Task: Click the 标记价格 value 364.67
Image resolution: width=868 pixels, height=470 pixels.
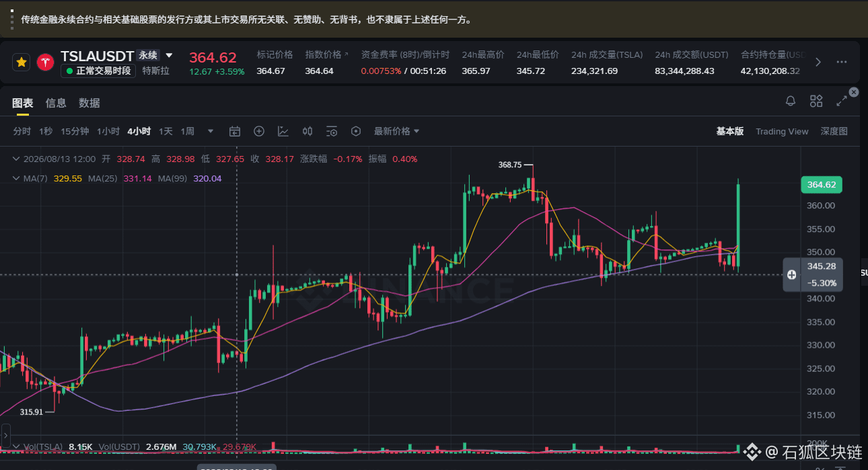Action: pyautogui.click(x=270, y=71)
